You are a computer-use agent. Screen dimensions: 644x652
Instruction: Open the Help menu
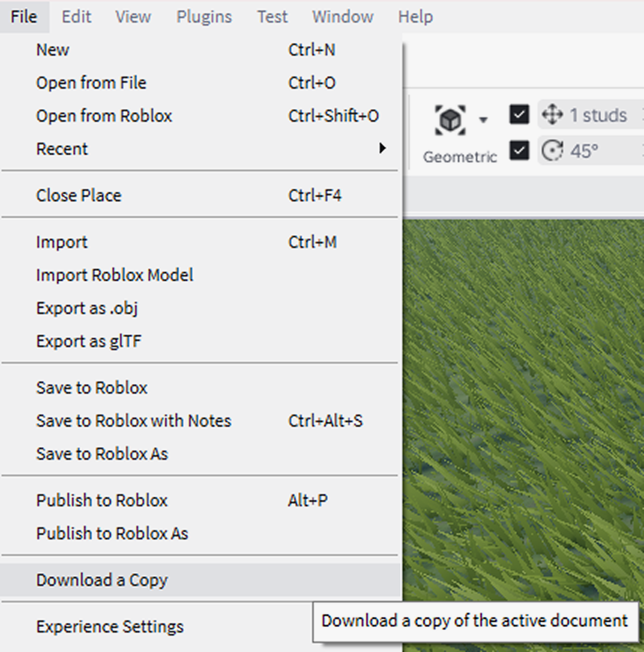tap(415, 16)
